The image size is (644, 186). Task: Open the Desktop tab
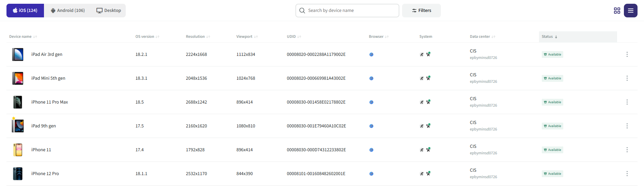[x=109, y=11]
